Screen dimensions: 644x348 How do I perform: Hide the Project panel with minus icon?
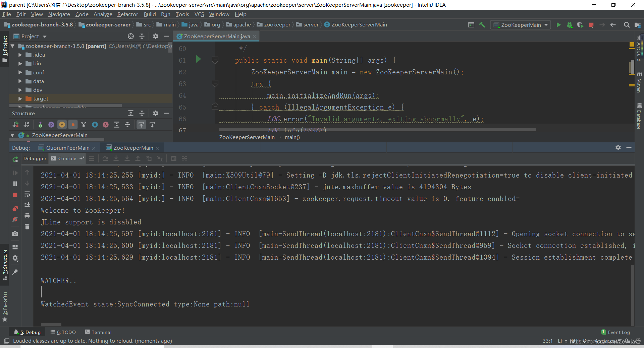click(166, 36)
